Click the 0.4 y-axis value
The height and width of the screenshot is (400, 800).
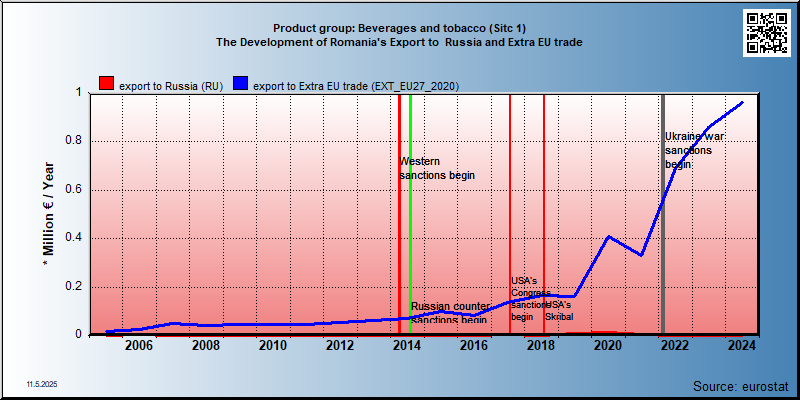tap(74, 238)
